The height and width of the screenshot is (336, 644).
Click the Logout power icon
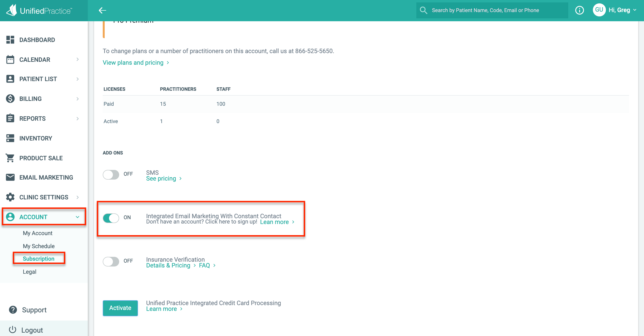[13, 330]
